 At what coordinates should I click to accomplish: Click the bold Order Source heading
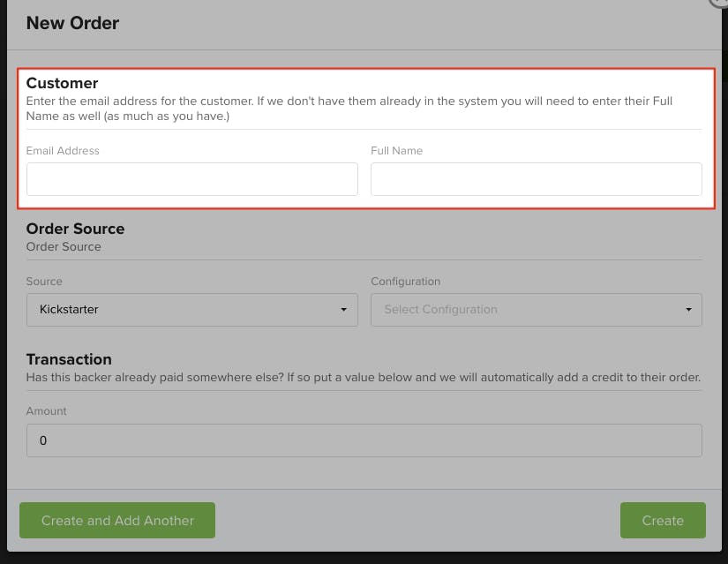click(x=75, y=229)
